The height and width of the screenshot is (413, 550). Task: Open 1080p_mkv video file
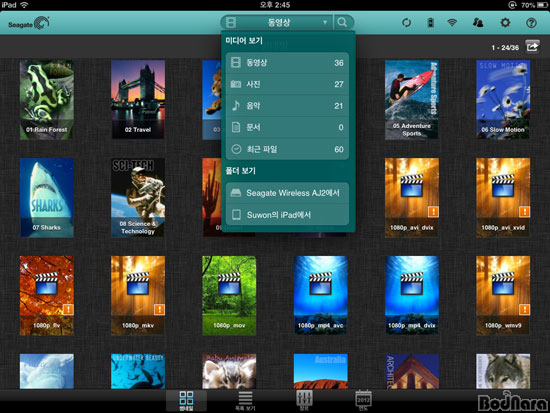(x=138, y=295)
